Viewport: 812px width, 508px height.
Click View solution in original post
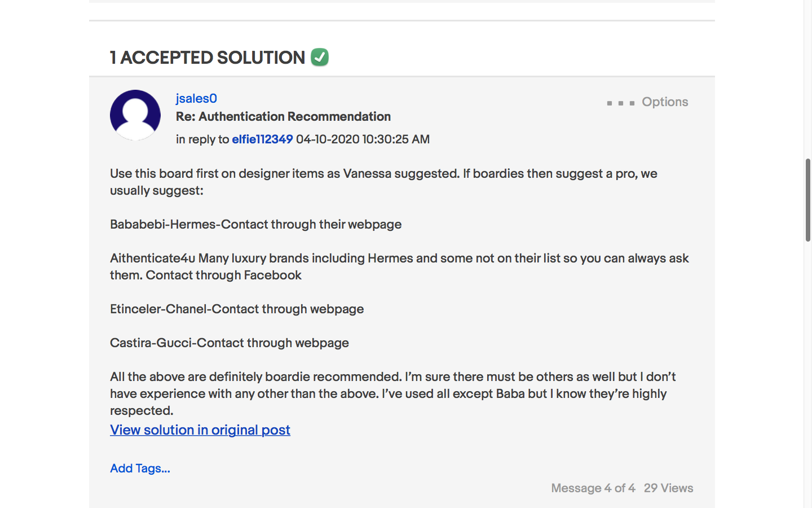click(x=200, y=430)
